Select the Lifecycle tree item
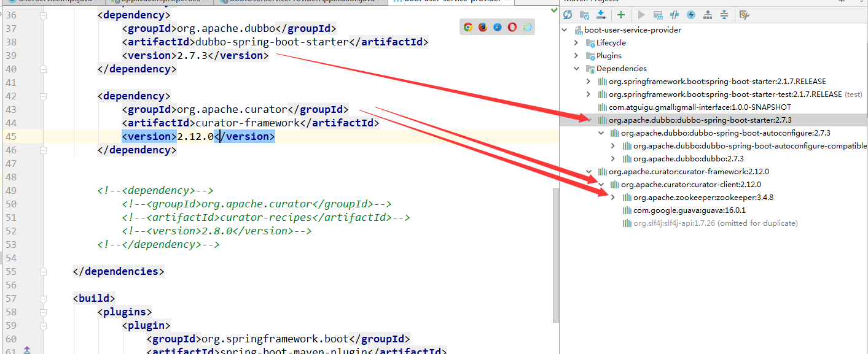This screenshot has height=354, width=868. (611, 42)
